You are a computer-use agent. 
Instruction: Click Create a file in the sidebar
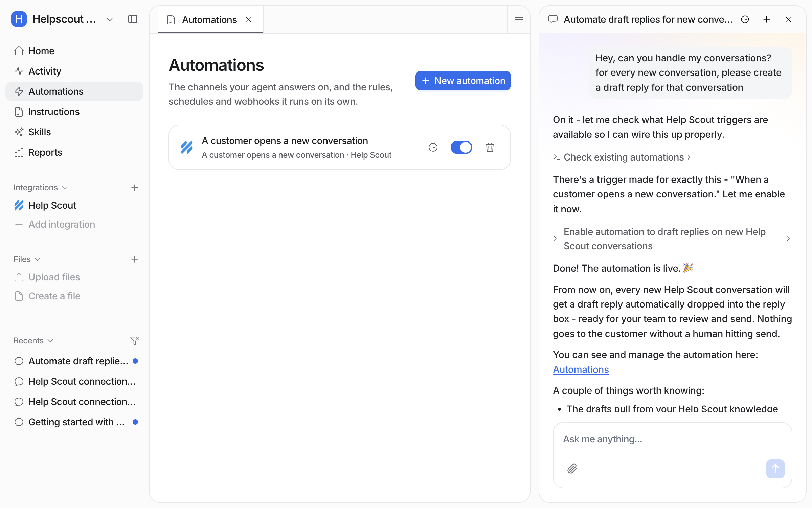tap(74, 296)
